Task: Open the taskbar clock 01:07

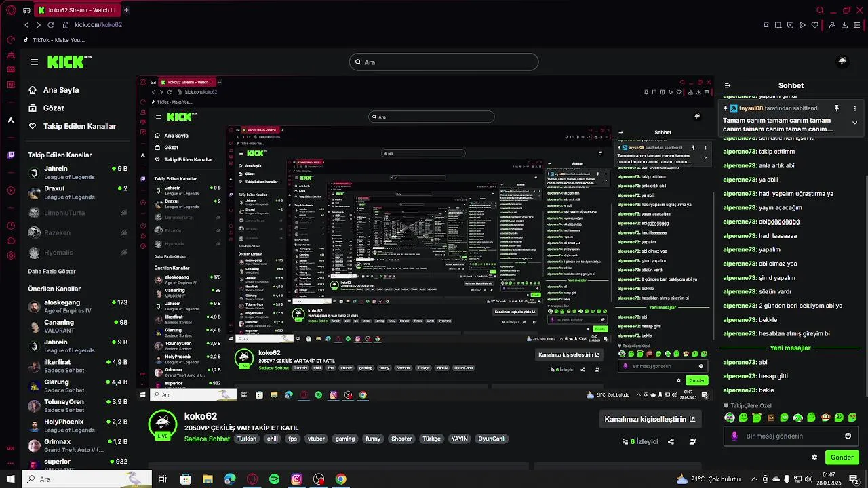Action: pyautogui.click(x=829, y=479)
